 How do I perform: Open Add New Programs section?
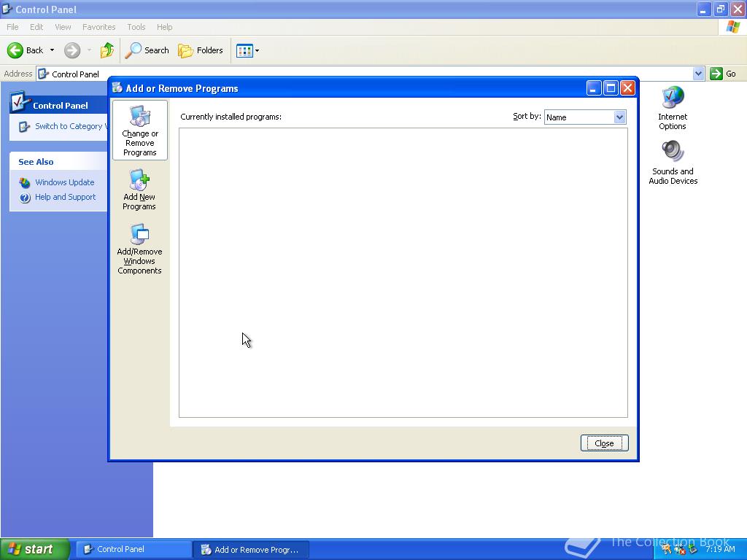[x=139, y=190]
